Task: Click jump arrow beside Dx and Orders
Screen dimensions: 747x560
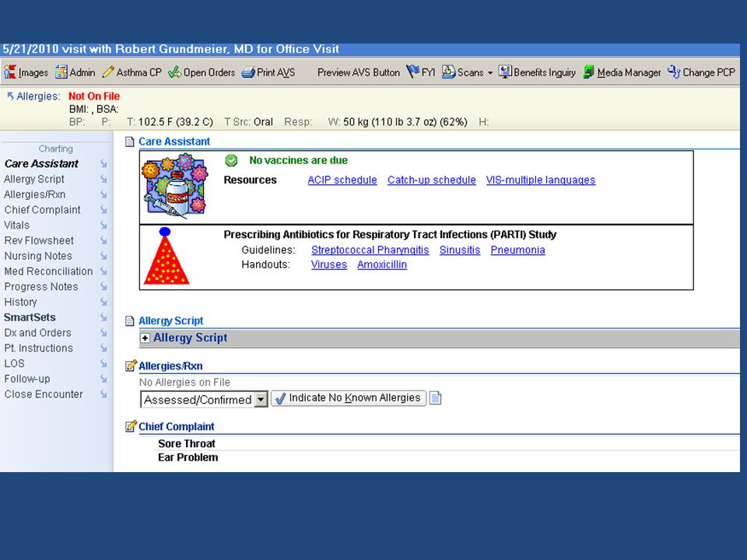Action: click(103, 333)
